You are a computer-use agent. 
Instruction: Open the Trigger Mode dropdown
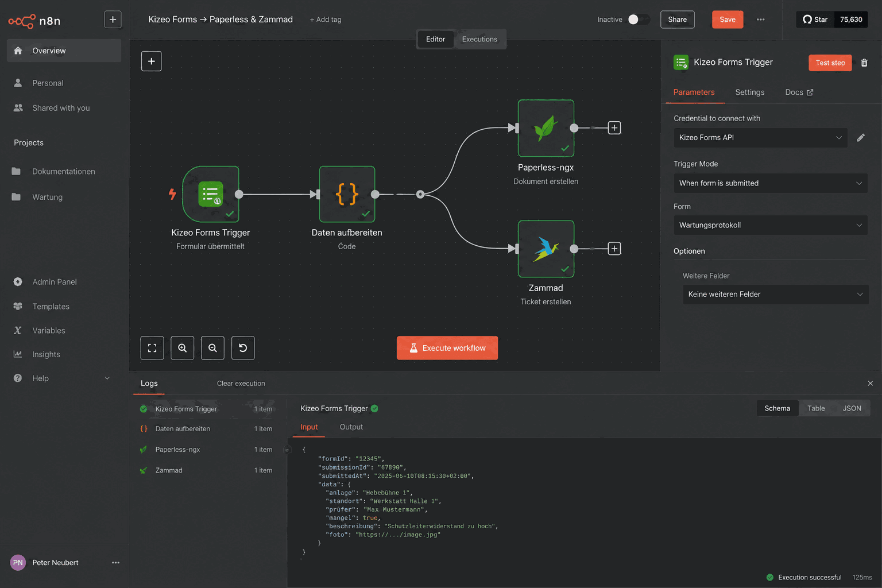click(x=771, y=183)
